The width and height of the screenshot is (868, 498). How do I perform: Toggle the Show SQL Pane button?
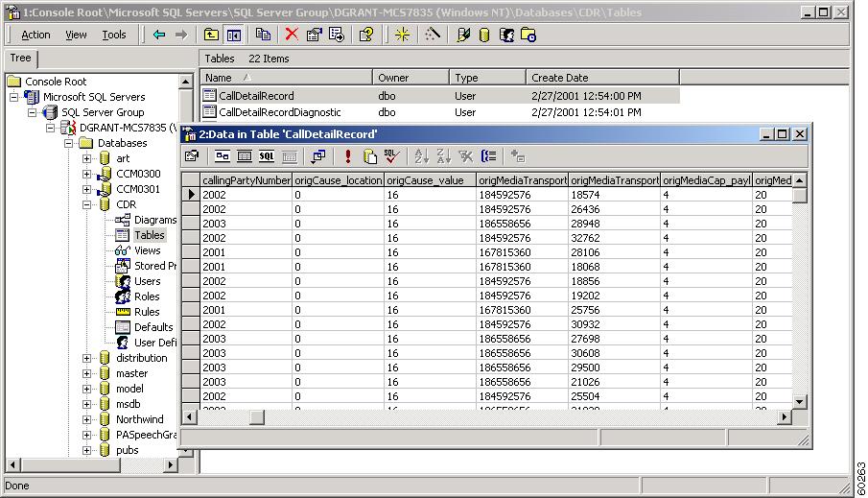(267, 156)
